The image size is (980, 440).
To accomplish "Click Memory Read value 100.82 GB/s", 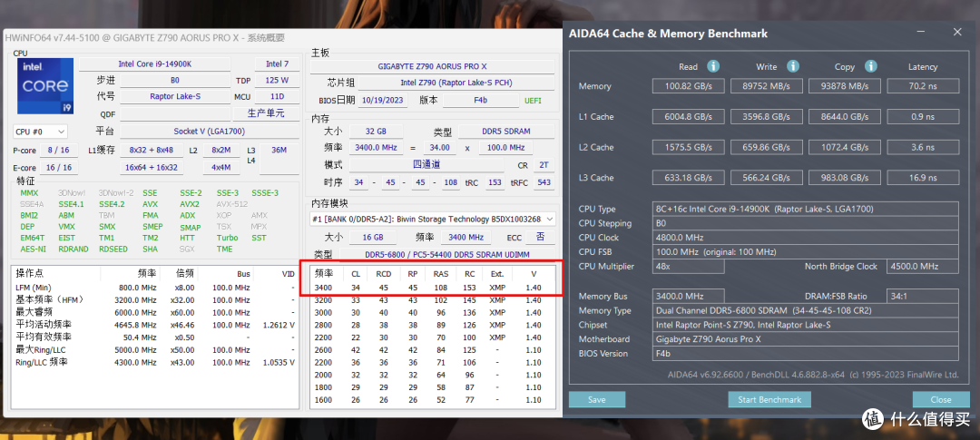I will (x=688, y=86).
